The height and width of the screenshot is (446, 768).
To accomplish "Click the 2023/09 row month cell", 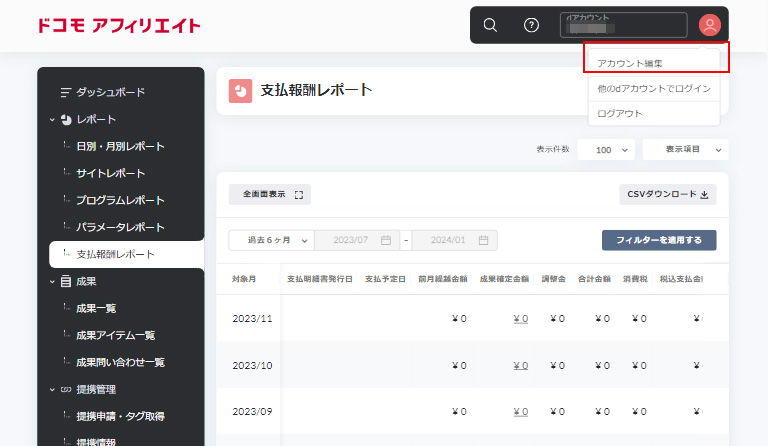I will pos(252,412).
